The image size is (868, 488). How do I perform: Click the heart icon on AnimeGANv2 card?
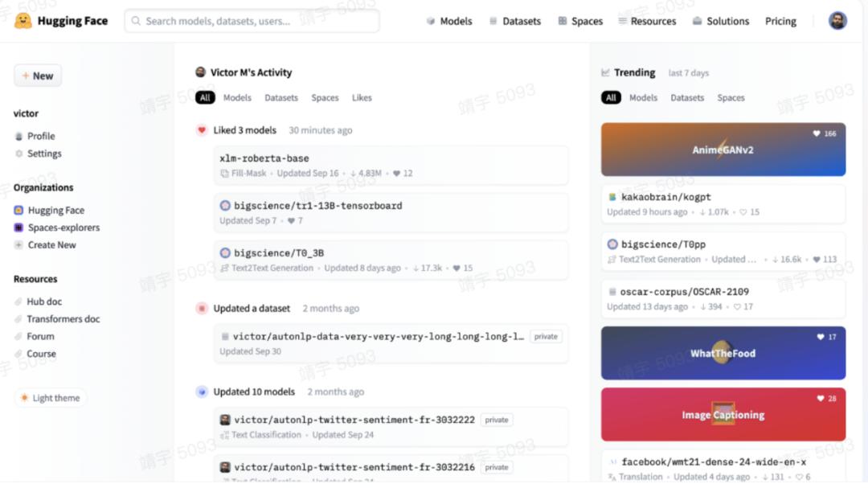(816, 133)
